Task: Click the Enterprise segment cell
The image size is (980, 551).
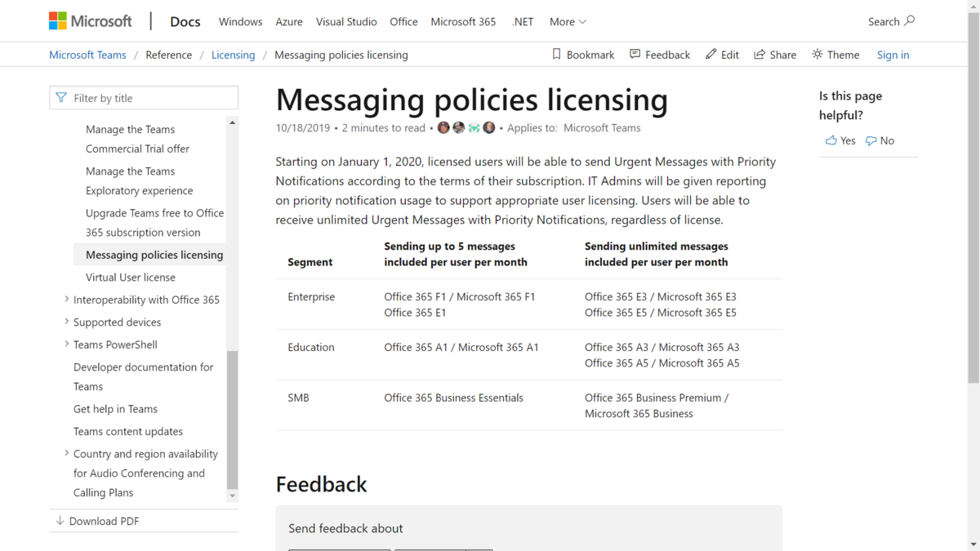Action: (x=311, y=296)
